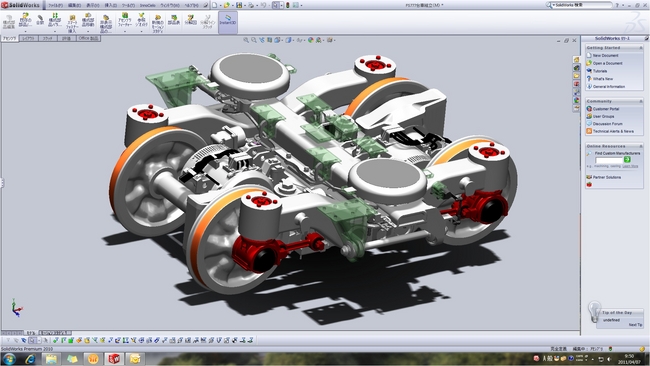Screen dimensions: 650x366
Task: Open the Partner Solutions link
Action: tap(607, 177)
